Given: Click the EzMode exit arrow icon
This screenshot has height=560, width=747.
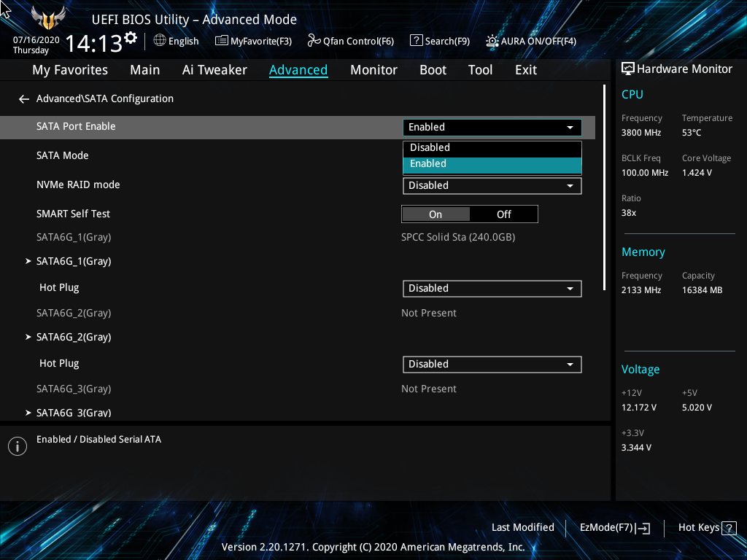Looking at the screenshot, I should [643, 528].
